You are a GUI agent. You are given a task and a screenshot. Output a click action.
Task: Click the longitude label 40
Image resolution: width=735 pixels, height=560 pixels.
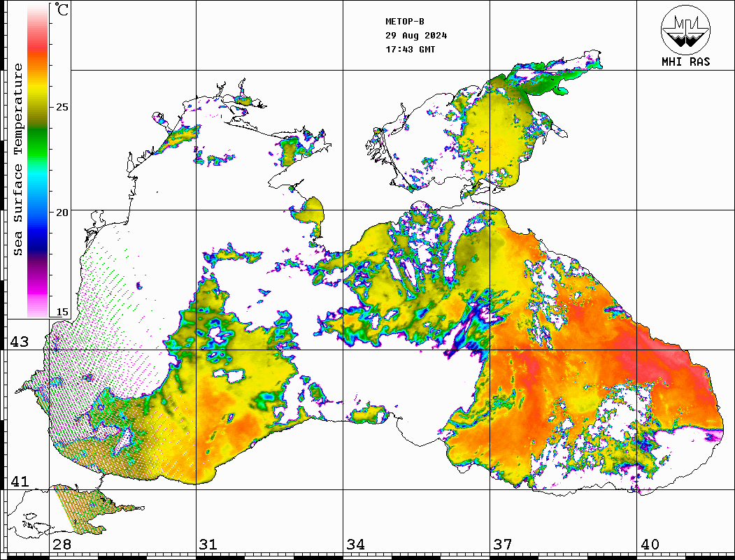650,544
